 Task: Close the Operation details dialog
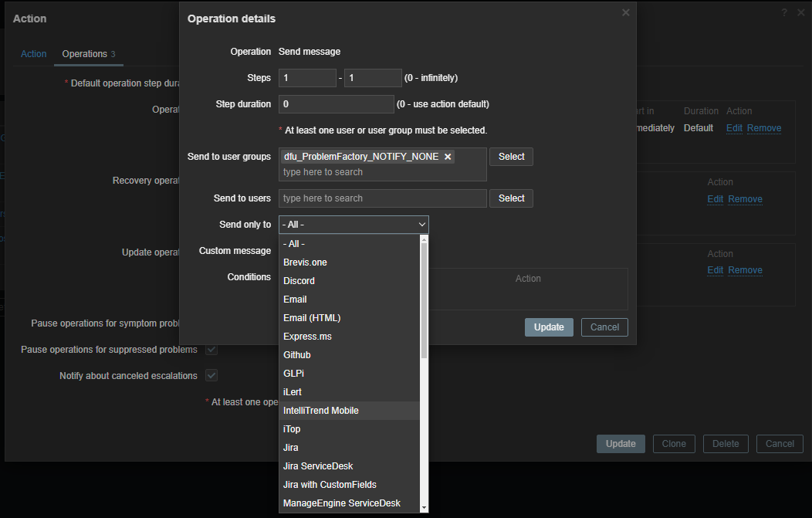tap(625, 12)
